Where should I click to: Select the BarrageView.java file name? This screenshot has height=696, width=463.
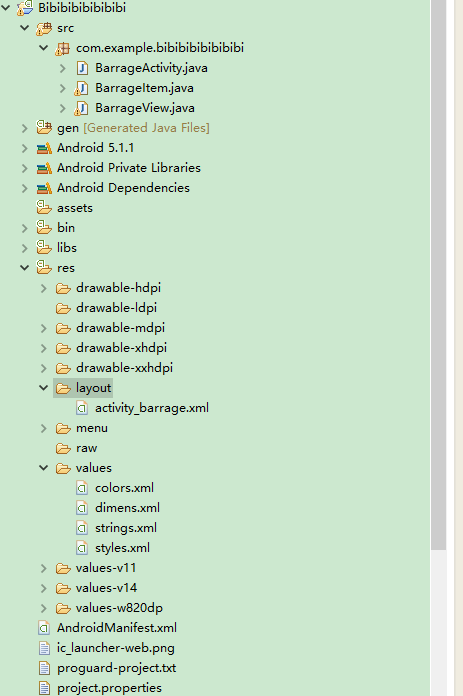point(145,108)
